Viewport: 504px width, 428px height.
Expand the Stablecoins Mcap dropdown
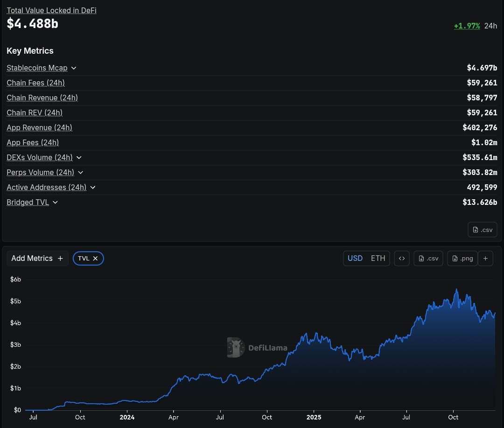[x=74, y=68]
